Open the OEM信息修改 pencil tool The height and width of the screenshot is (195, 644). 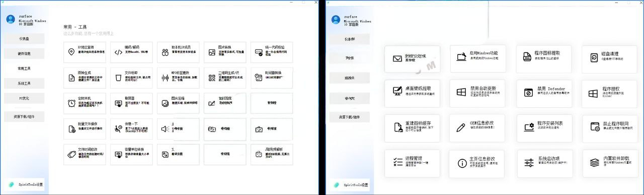click(x=477, y=128)
